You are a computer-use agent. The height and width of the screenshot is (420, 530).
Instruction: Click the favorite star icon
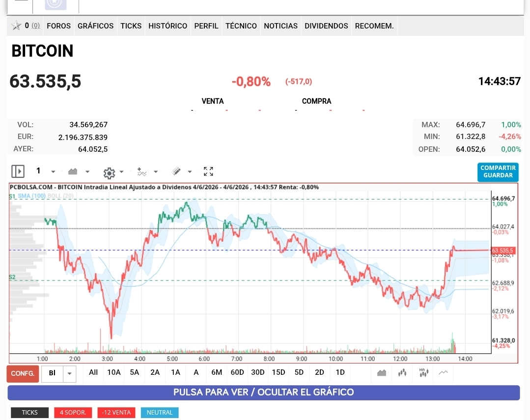click(x=16, y=26)
